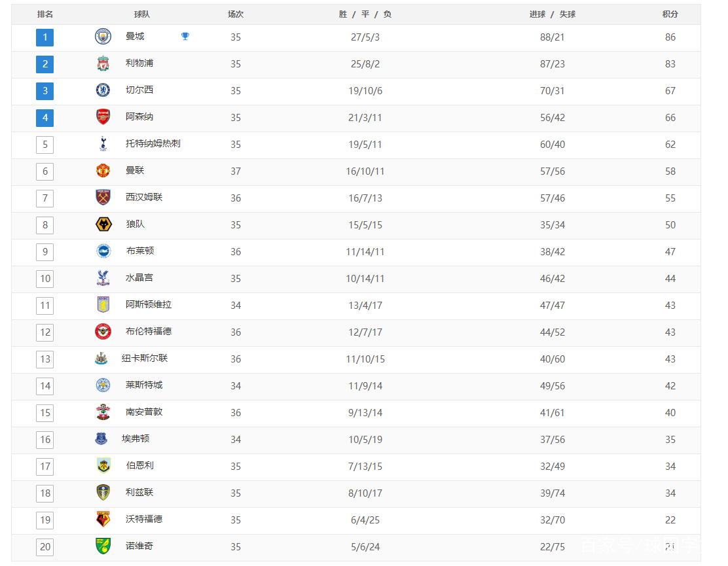Screen dimensions: 728x566
Task: Click the Watford club crest
Action: coord(103,520)
